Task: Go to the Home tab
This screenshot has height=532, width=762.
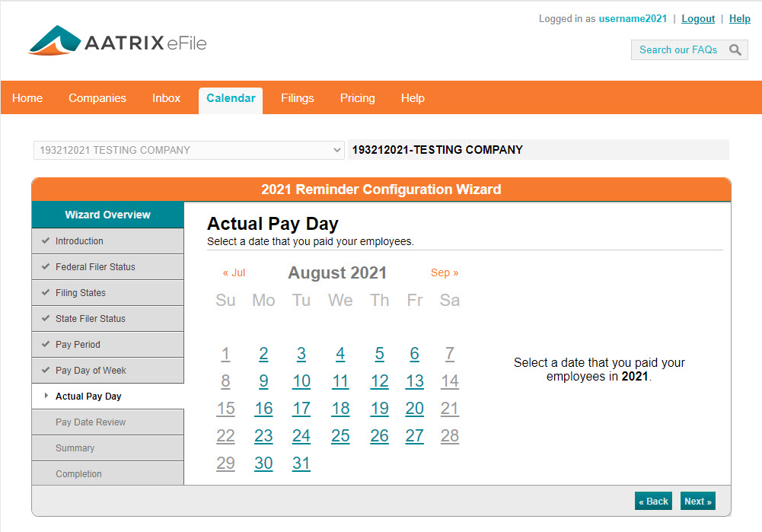Action: (x=27, y=97)
